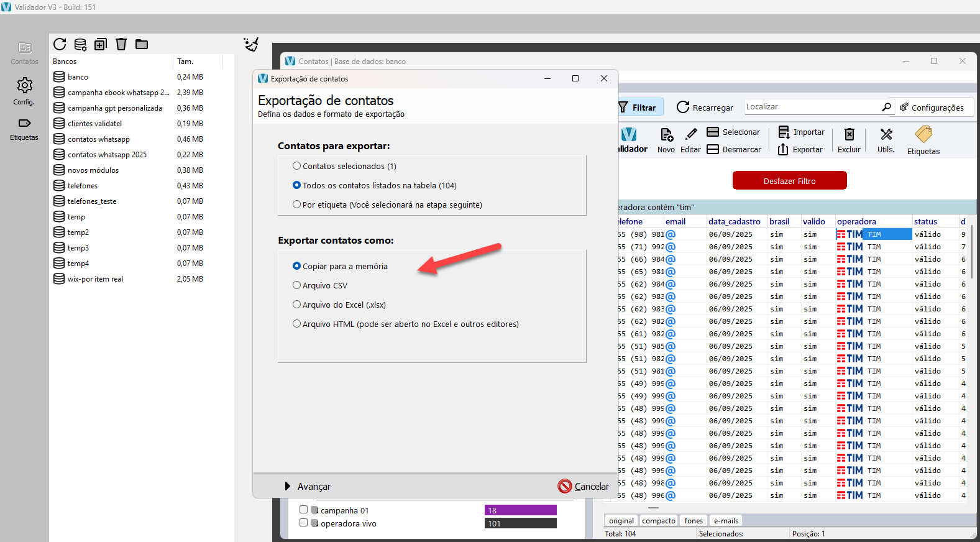Check the 'operadora vivo' checkbox
Screen dimensions: 980x542
[304, 523]
